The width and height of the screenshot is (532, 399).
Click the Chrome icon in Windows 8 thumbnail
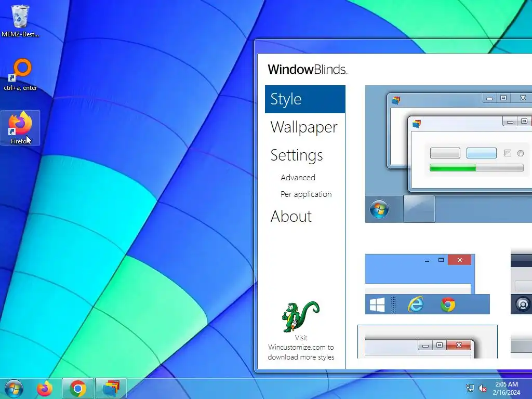tap(448, 304)
